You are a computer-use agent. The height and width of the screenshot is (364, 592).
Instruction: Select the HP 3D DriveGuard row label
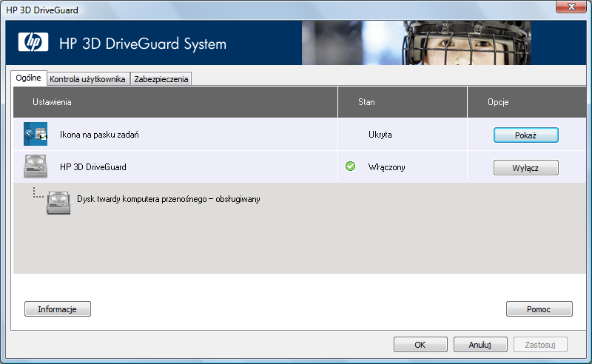pos(93,167)
